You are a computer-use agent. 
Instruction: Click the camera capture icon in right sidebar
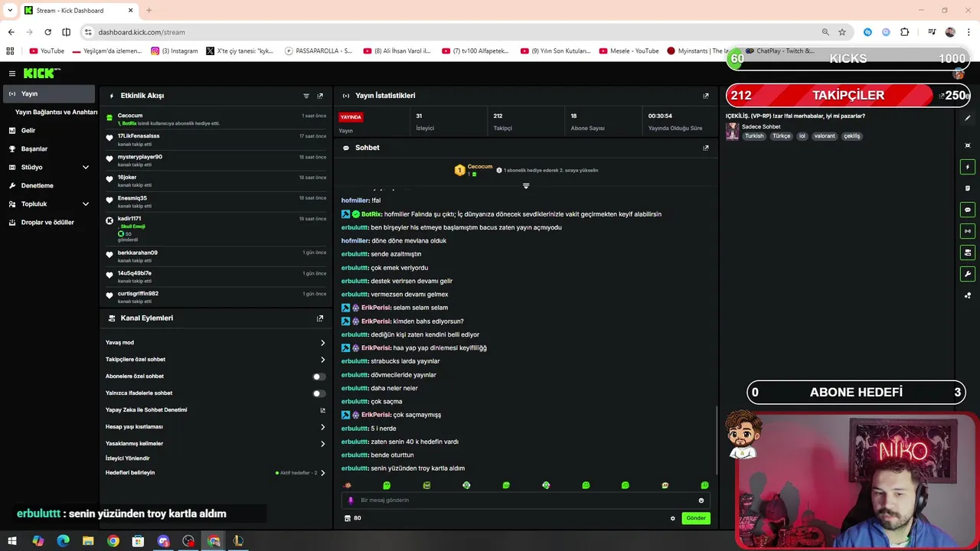coord(968,145)
